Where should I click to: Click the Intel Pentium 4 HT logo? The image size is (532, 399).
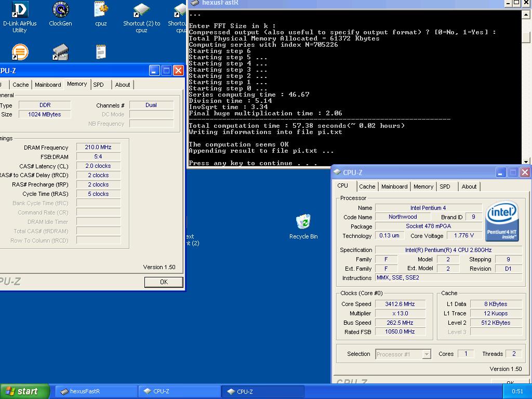tap(502, 221)
